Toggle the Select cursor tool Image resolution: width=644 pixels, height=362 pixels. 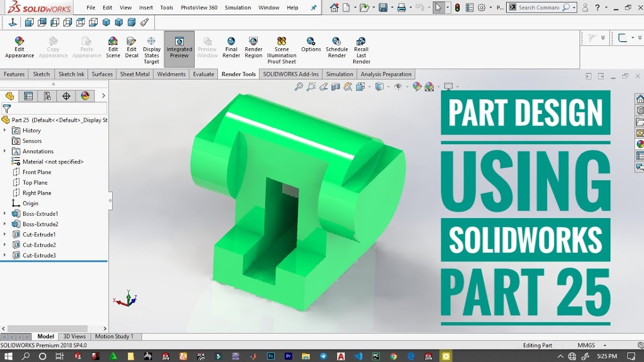click(439, 8)
